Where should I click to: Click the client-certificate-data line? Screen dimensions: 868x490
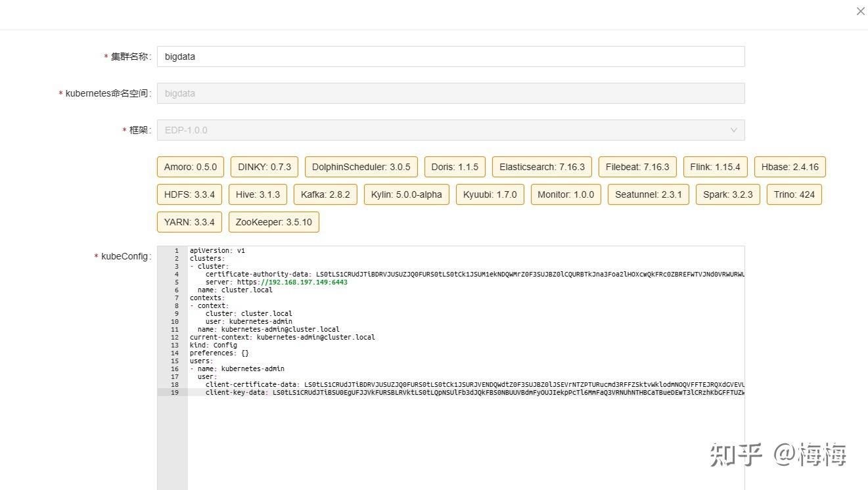[474, 384]
